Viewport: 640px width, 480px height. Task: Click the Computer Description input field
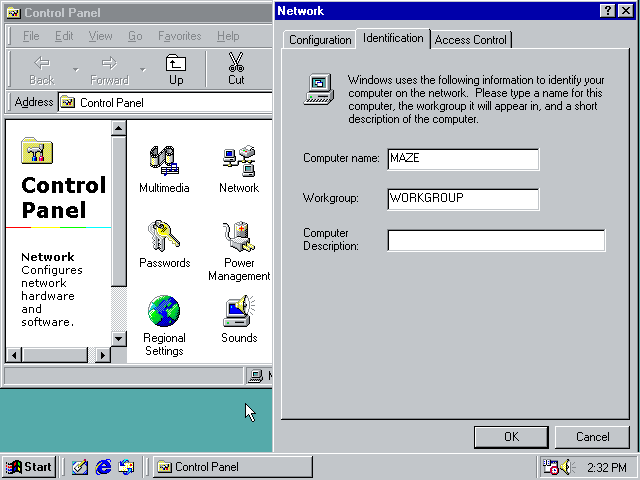coord(496,240)
